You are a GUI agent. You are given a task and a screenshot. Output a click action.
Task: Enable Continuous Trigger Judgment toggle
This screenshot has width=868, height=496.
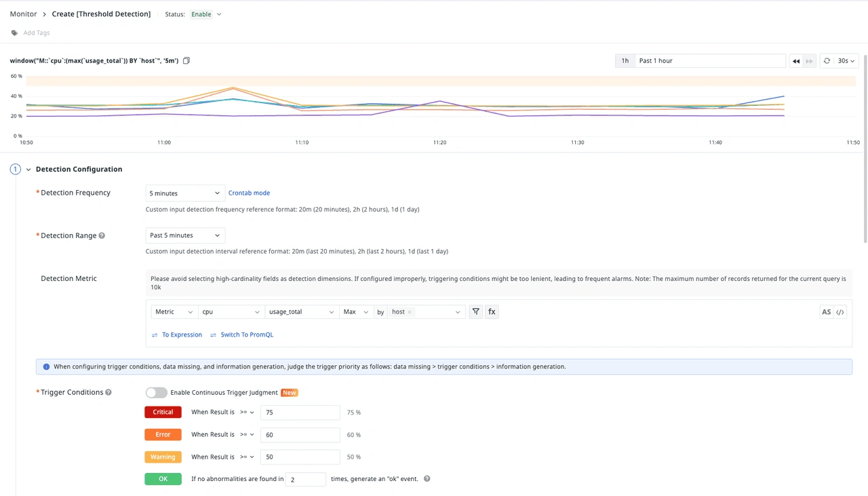coord(156,393)
